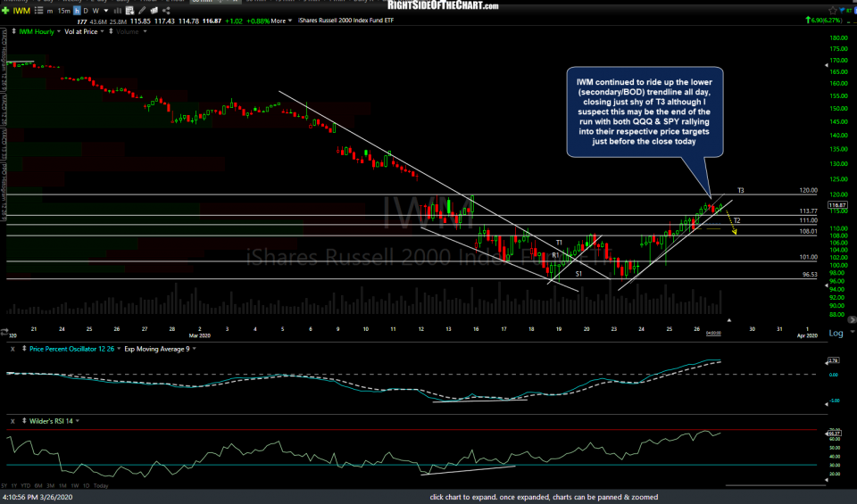Click the notes/layouts icon beside the pencil
The height and width of the screenshot is (504, 857).
(154, 11)
